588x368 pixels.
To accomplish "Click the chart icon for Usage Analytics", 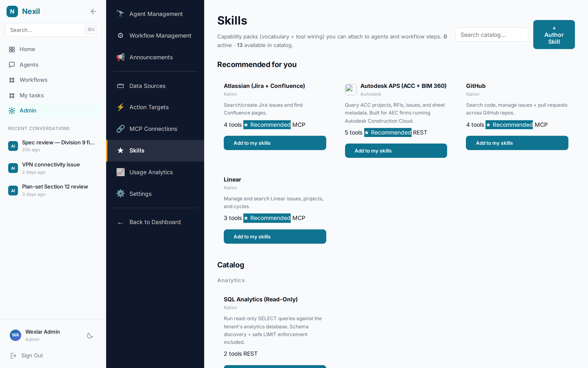I will pyautogui.click(x=120, y=172).
